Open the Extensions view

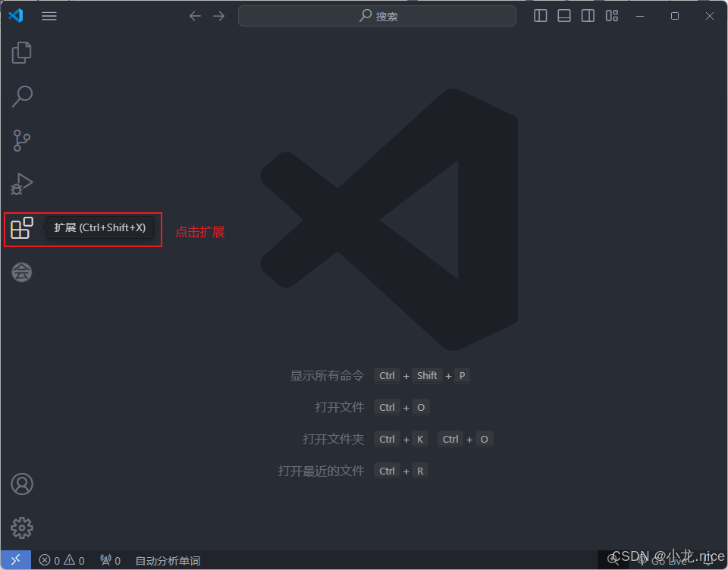22,228
